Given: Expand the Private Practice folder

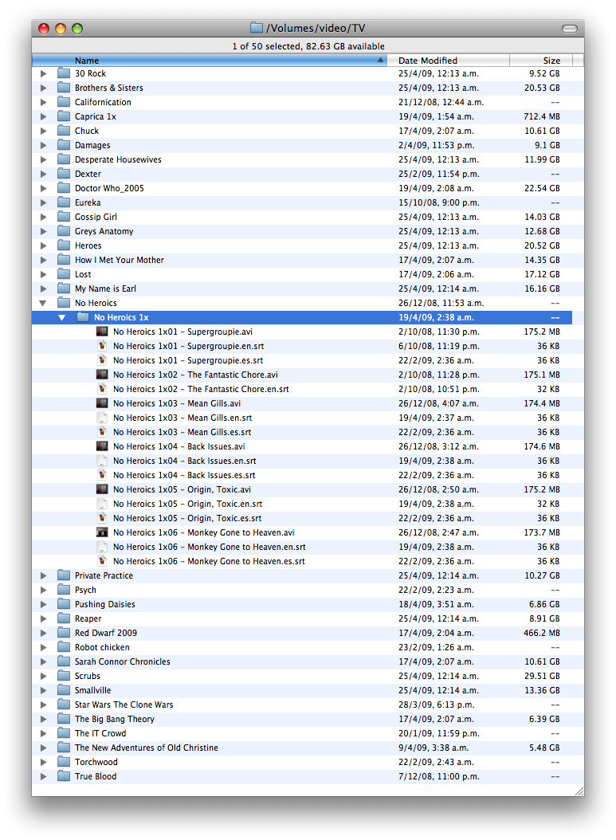Looking at the screenshot, I should (x=43, y=575).
